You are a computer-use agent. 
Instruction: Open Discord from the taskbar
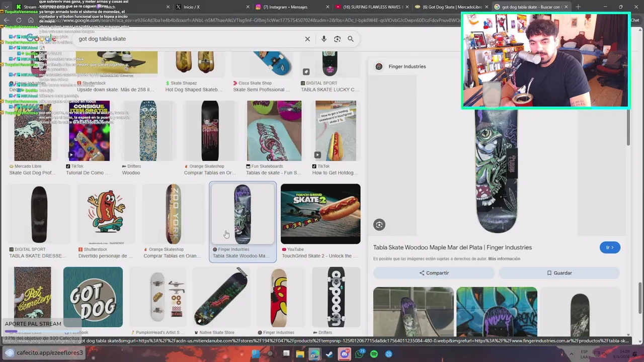click(344, 353)
